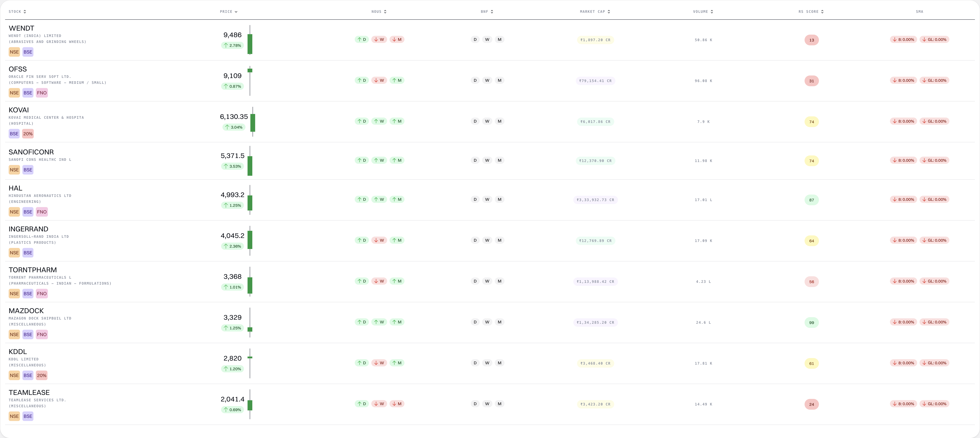980x438 pixels.
Task: Click TEAMLEASE BNF M pill
Action: pyautogui.click(x=500, y=404)
